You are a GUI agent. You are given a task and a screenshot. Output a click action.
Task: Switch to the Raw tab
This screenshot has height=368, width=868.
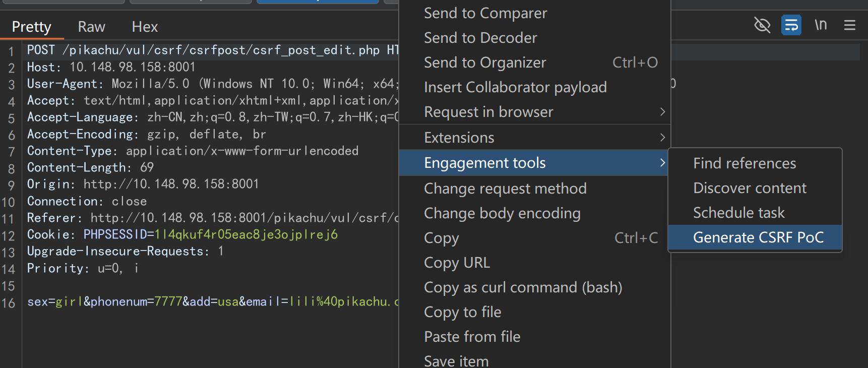91,27
